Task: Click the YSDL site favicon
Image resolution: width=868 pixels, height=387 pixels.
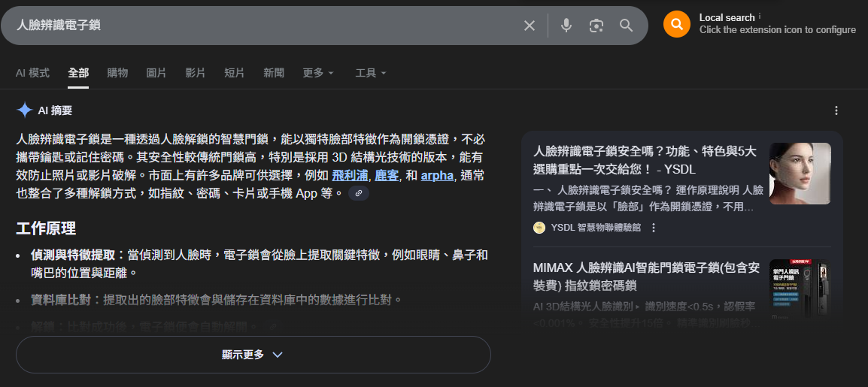Action: pos(539,227)
